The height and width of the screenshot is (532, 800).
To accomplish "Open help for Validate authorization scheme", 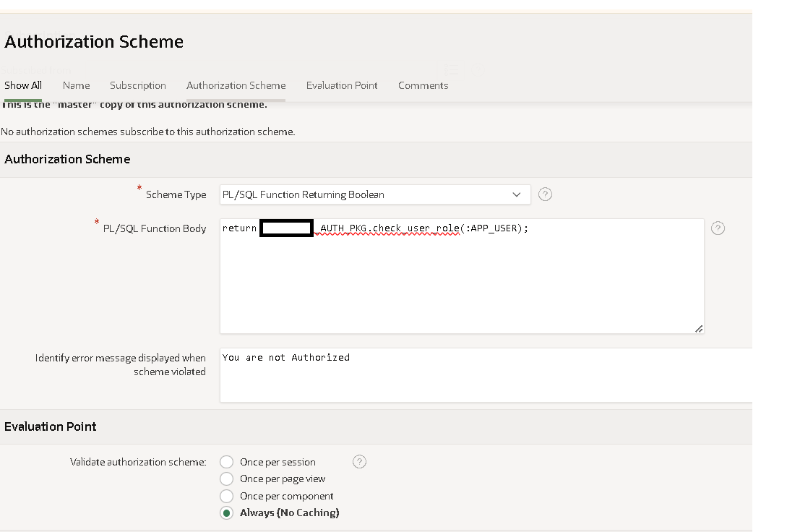I will tap(359, 461).
